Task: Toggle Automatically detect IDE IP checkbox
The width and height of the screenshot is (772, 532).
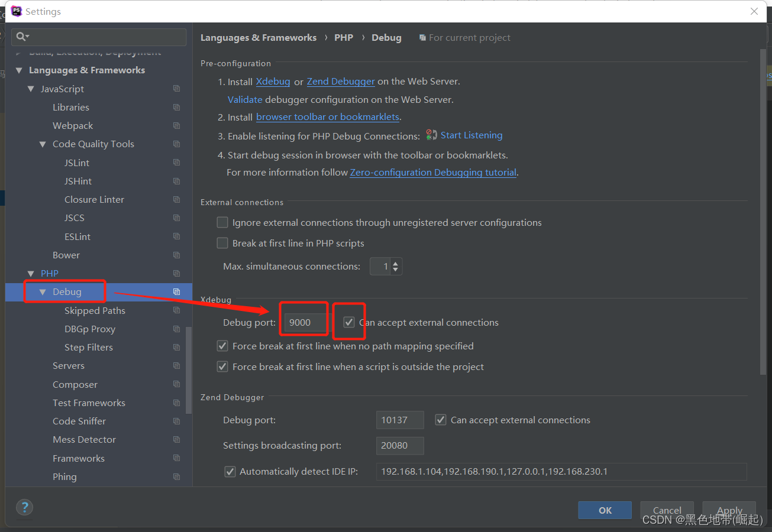Action: pyautogui.click(x=230, y=472)
